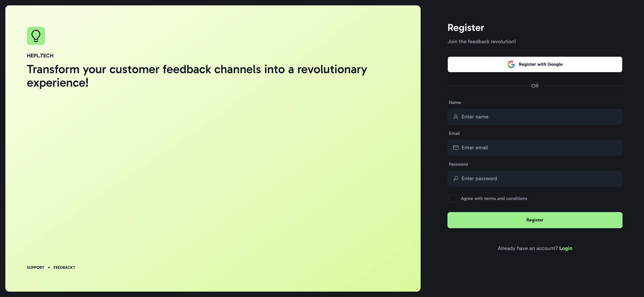Open the FEEDBACK? link
The height and width of the screenshot is (297, 644).
pos(64,267)
